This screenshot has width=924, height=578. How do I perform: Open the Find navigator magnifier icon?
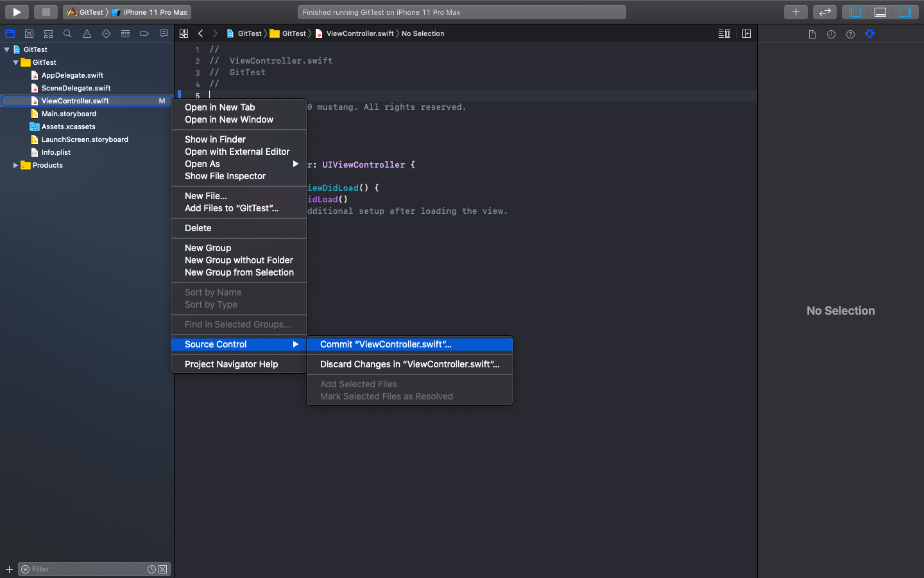click(x=67, y=33)
